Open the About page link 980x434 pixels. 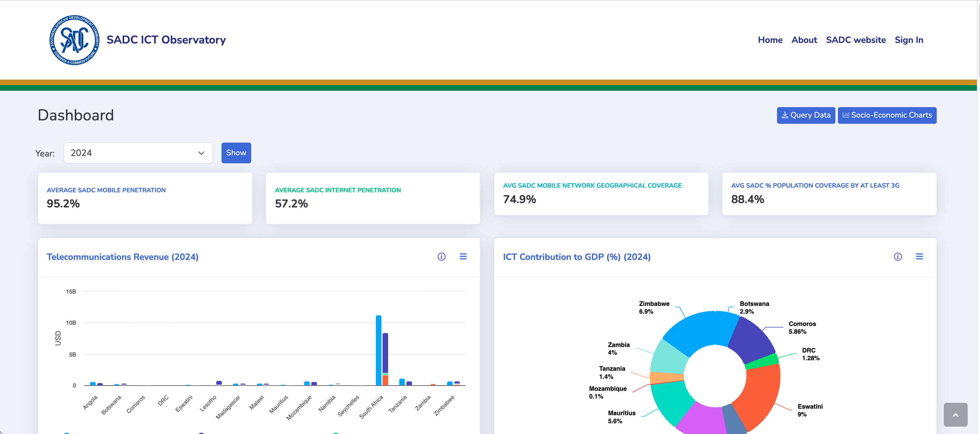click(x=804, y=40)
